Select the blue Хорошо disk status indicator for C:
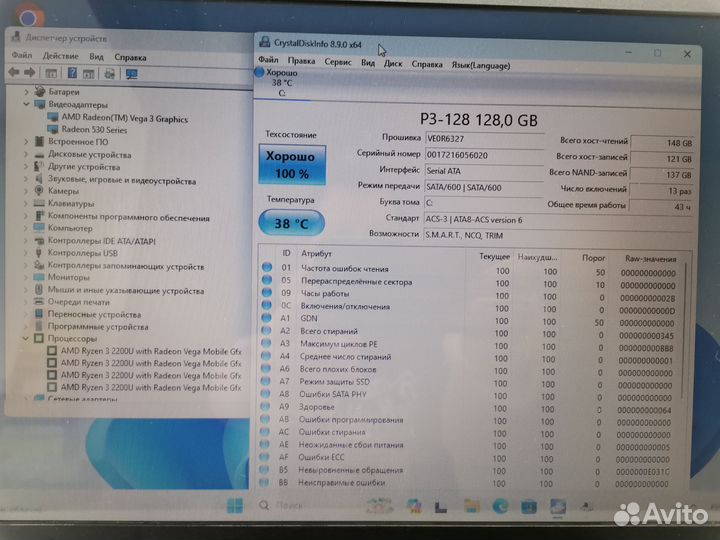The height and width of the screenshot is (540, 720). [259, 72]
